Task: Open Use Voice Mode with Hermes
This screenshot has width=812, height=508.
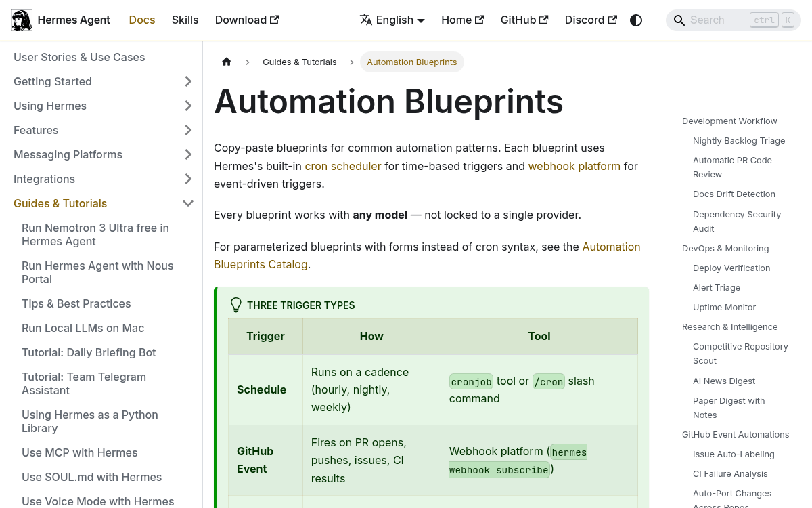Action: 98,501
